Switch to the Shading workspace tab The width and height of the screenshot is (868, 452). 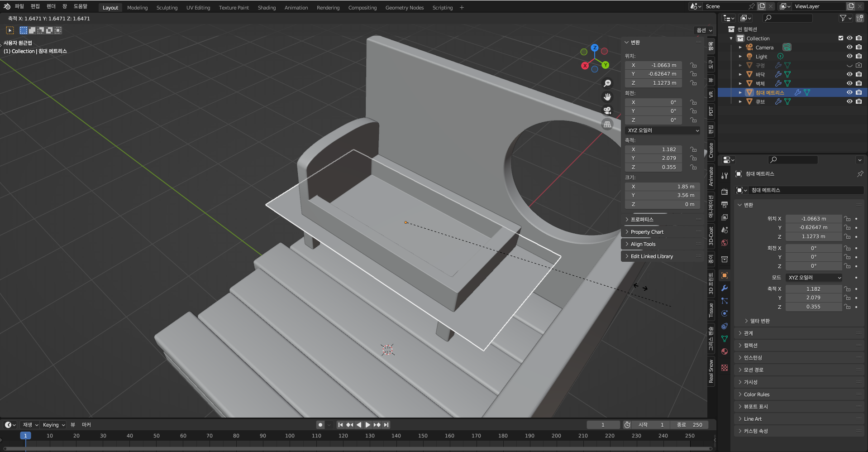(267, 8)
